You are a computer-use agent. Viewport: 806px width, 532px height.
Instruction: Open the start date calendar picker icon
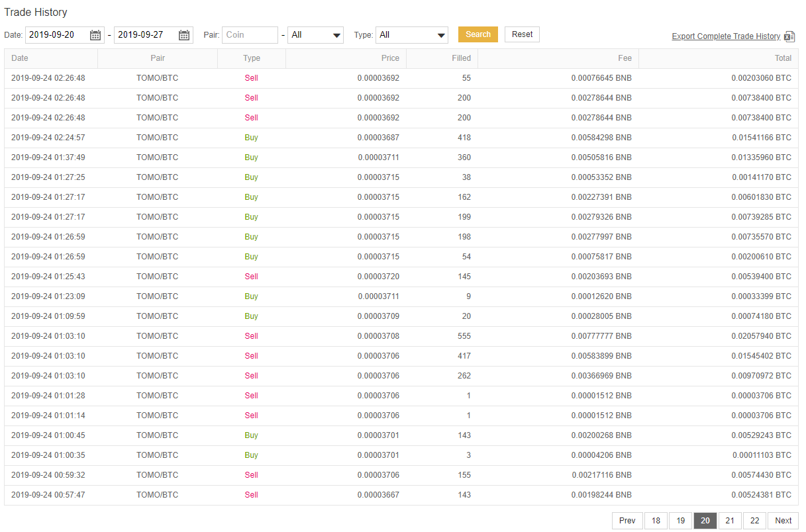point(95,35)
